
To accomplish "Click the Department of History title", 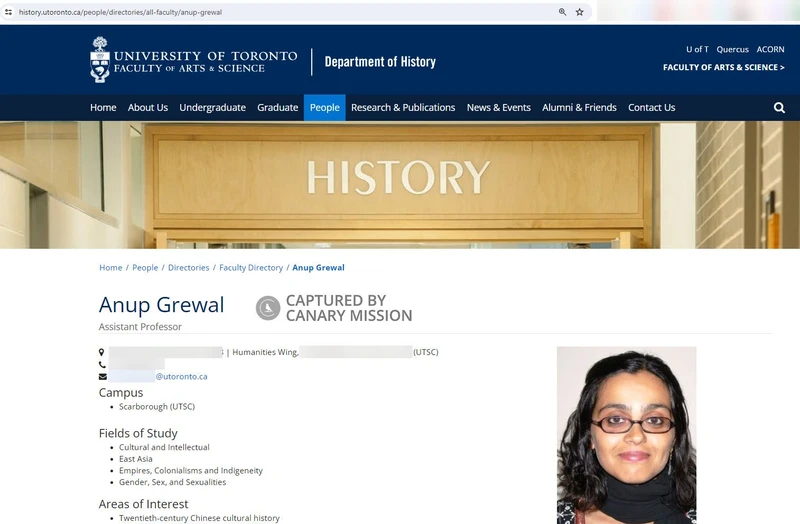I will (x=380, y=62).
